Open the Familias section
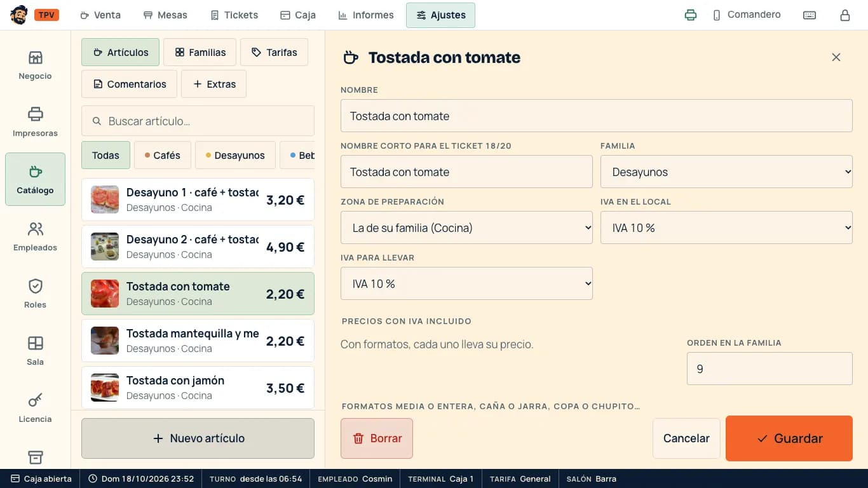The image size is (868, 488). (x=200, y=52)
